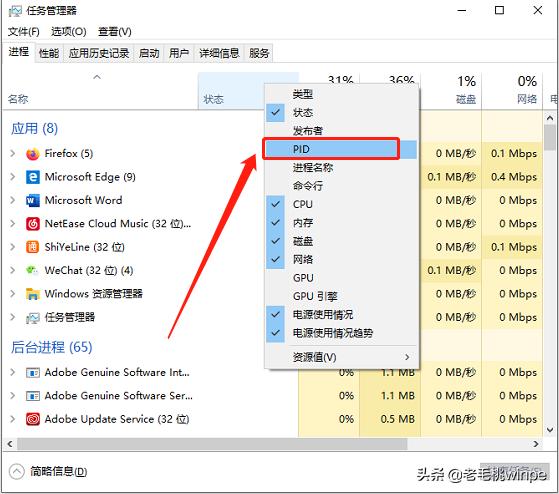Click horizontal scrollbar left arrow
The image size is (559, 494).
click(10, 444)
